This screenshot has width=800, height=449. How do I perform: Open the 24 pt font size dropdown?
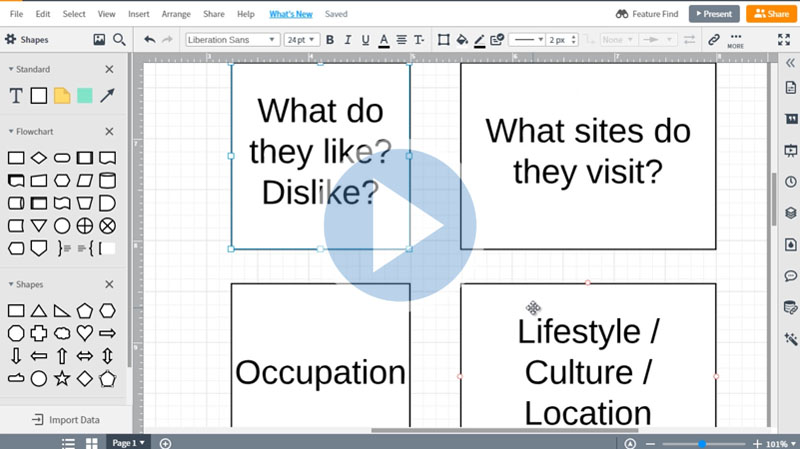[301, 40]
